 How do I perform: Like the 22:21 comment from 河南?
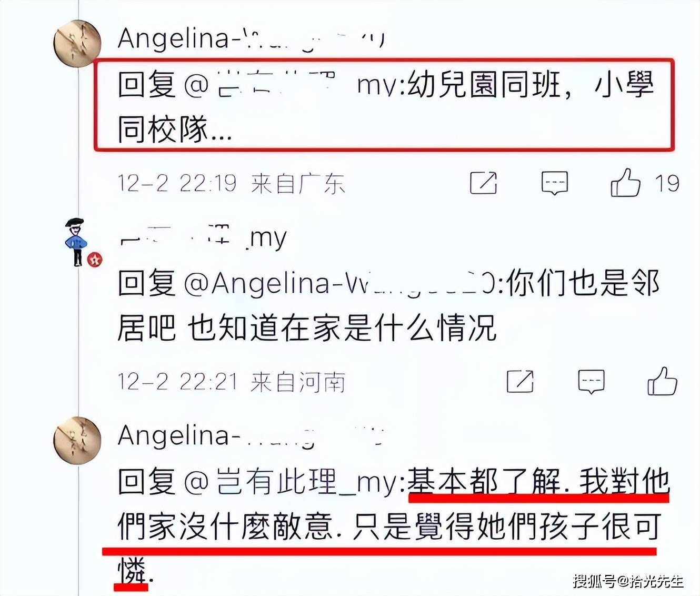click(662, 381)
